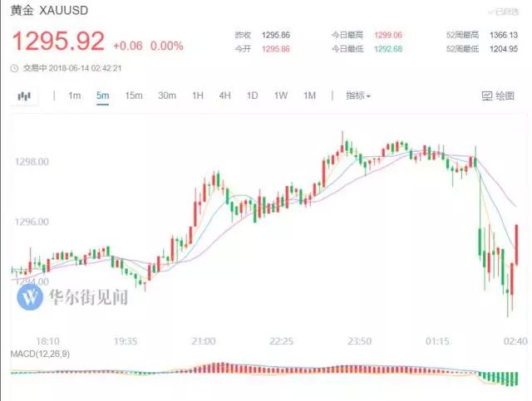This screenshot has width=532, height=401.
Task: Click the arrow beside 指标
Action: pos(368,96)
